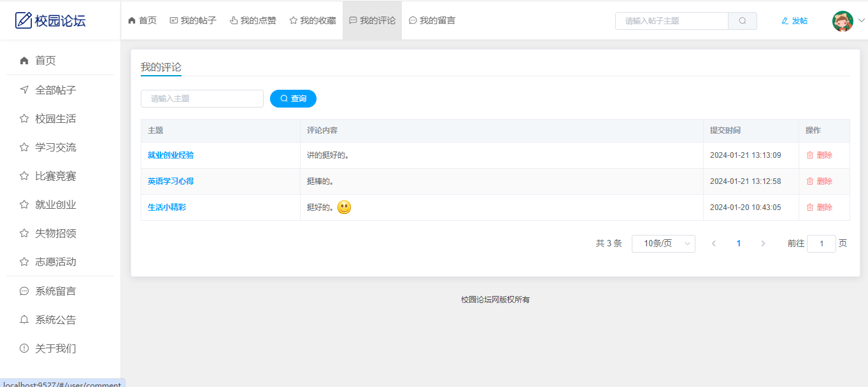Delete the 就业创业经验 comment
Screen dimensions: 868x387
819,155
